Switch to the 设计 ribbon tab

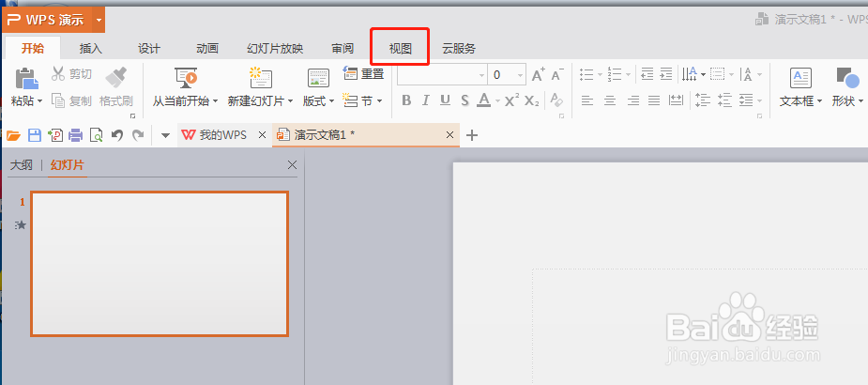pyautogui.click(x=149, y=49)
